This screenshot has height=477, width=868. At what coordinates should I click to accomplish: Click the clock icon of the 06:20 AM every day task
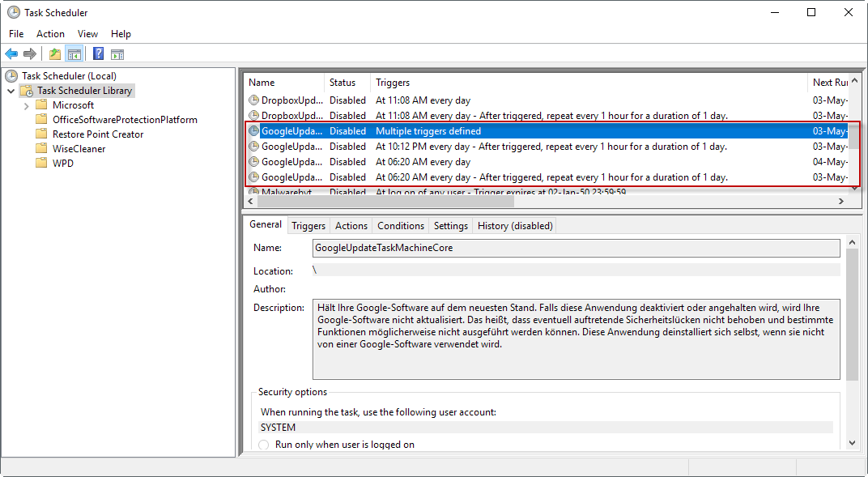pos(253,162)
